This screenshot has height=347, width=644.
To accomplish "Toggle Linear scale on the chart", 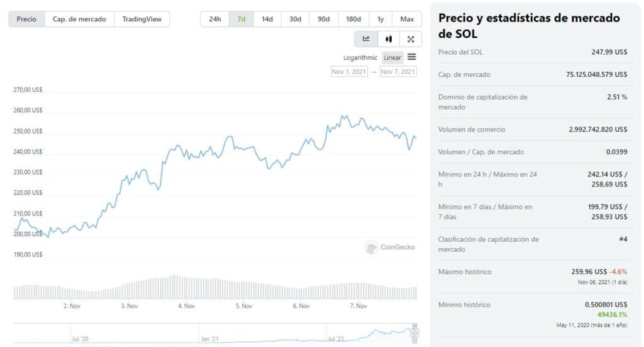I will pos(392,57).
